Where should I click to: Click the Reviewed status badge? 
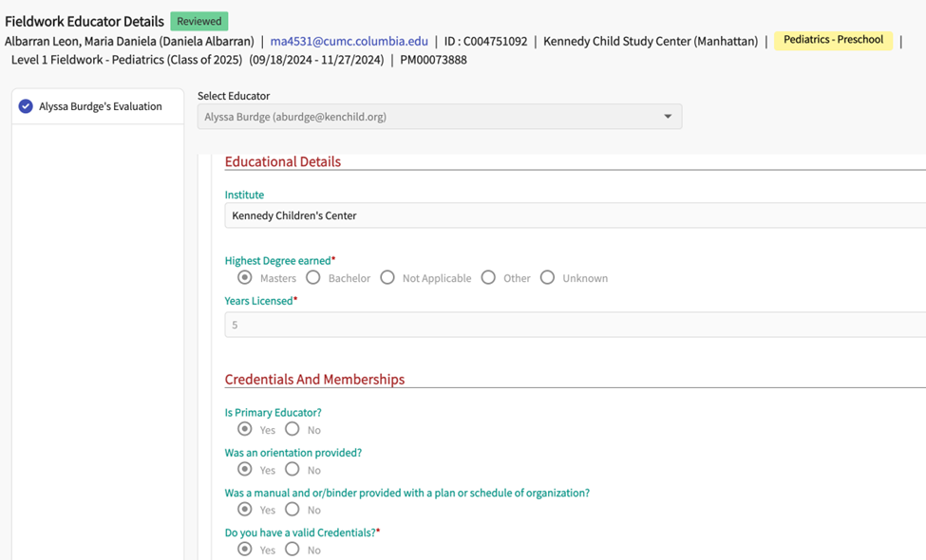tap(199, 21)
